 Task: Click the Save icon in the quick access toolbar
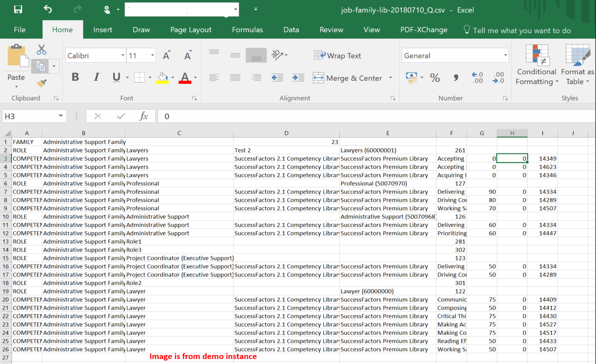pyautogui.click(x=18, y=9)
